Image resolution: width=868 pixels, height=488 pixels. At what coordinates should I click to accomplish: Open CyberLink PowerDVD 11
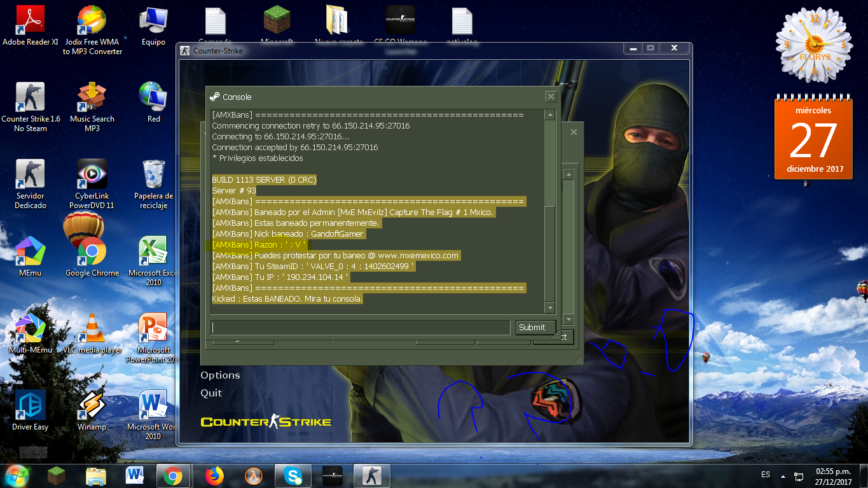tap(92, 185)
